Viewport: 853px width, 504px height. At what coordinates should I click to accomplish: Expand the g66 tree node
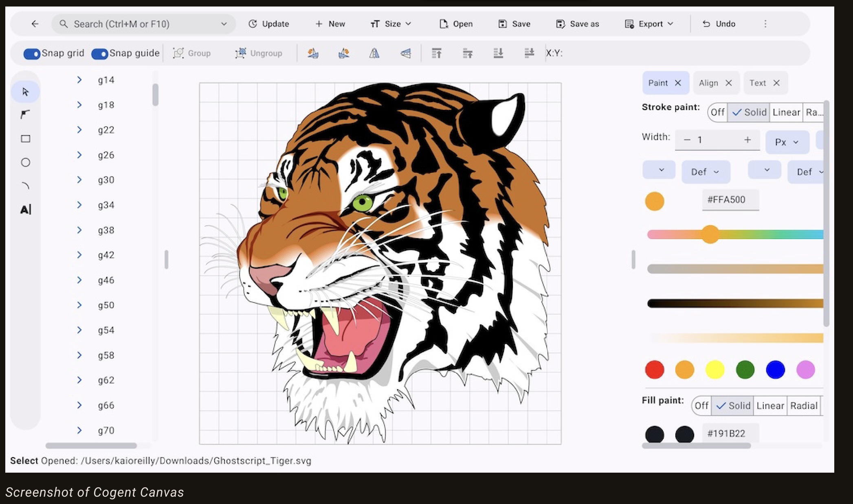(x=79, y=405)
